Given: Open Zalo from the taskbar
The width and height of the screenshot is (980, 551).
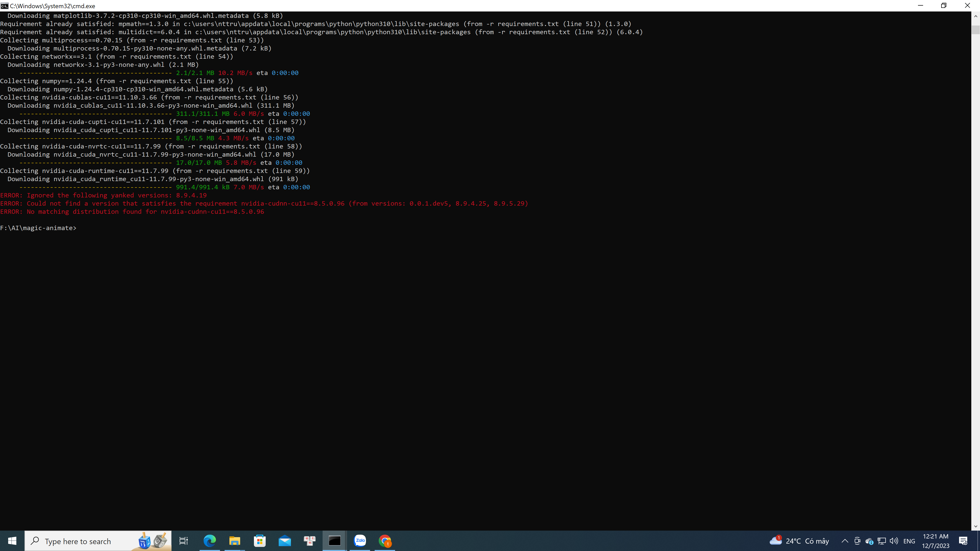Looking at the screenshot, I should tap(360, 541).
